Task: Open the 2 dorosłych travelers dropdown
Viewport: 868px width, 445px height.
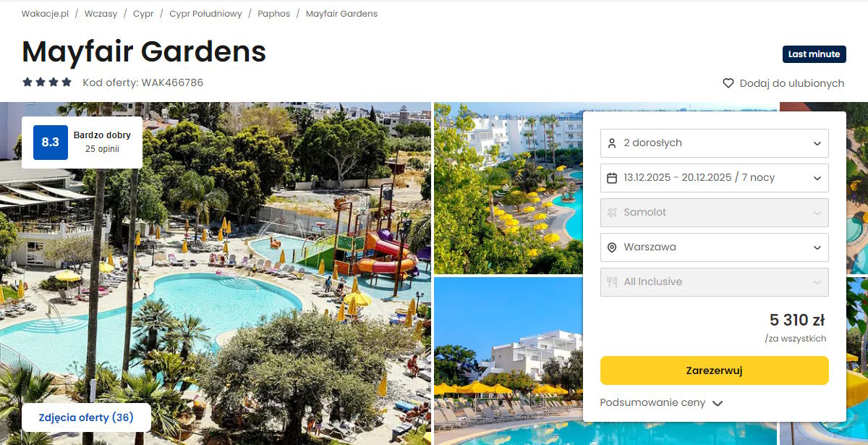Action: point(715,143)
